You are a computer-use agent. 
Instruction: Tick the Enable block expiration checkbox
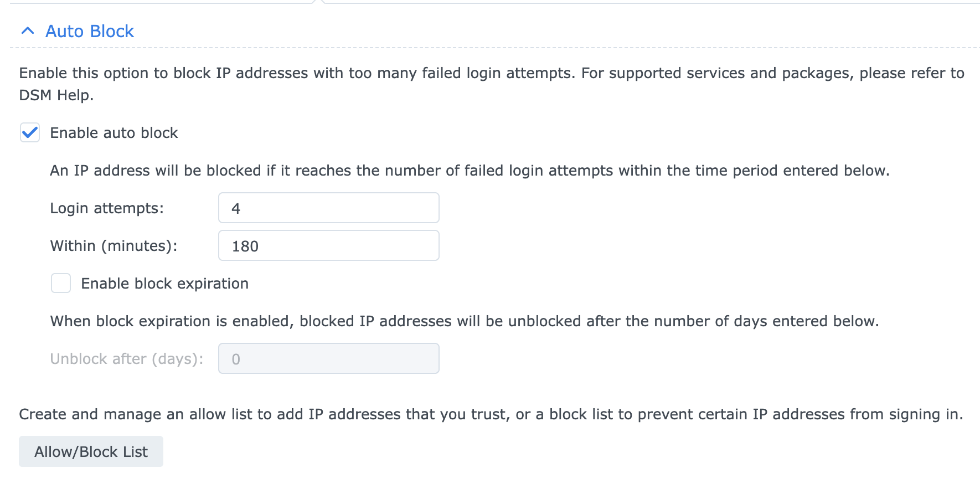pyautogui.click(x=61, y=283)
